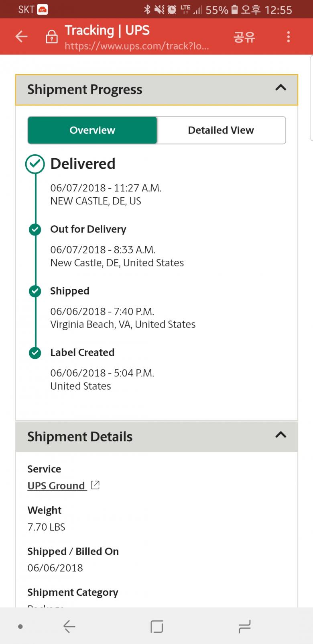Tap the 공유 share button

(x=244, y=37)
